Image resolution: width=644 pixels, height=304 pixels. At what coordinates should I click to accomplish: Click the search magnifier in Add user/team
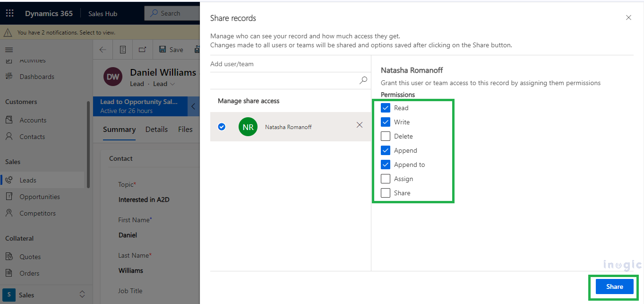pyautogui.click(x=363, y=80)
